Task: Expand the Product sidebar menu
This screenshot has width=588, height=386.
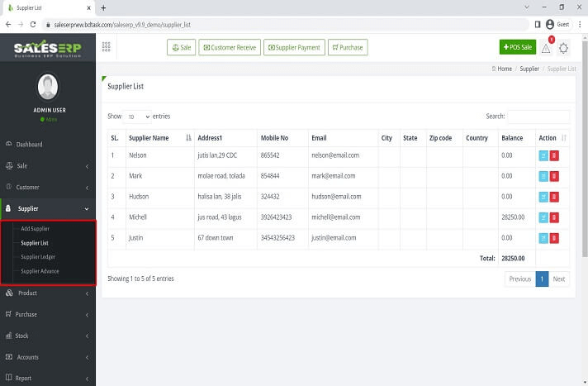Action: [47, 293]
